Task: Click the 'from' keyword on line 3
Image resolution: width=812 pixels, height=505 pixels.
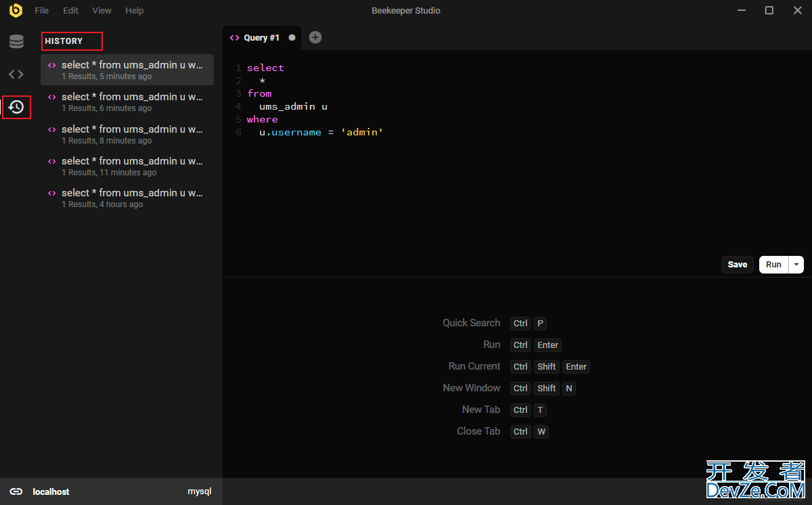Action: point(259,93)
